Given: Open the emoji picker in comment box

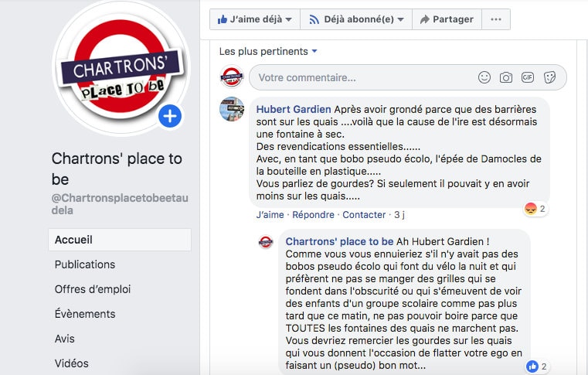Looking at the screenshot, I should pos(484,77).
